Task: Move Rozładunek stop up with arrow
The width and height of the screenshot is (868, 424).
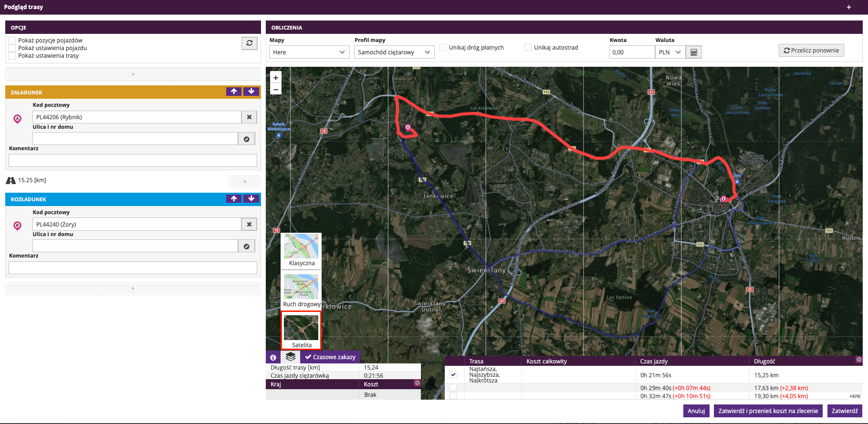Action: 234,198
